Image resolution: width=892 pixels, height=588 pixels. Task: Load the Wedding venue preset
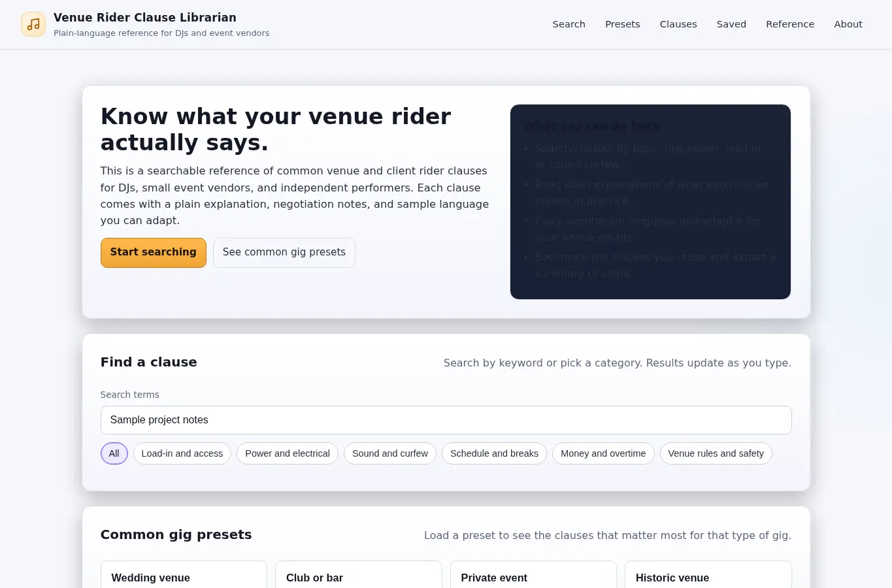[184, 575]
